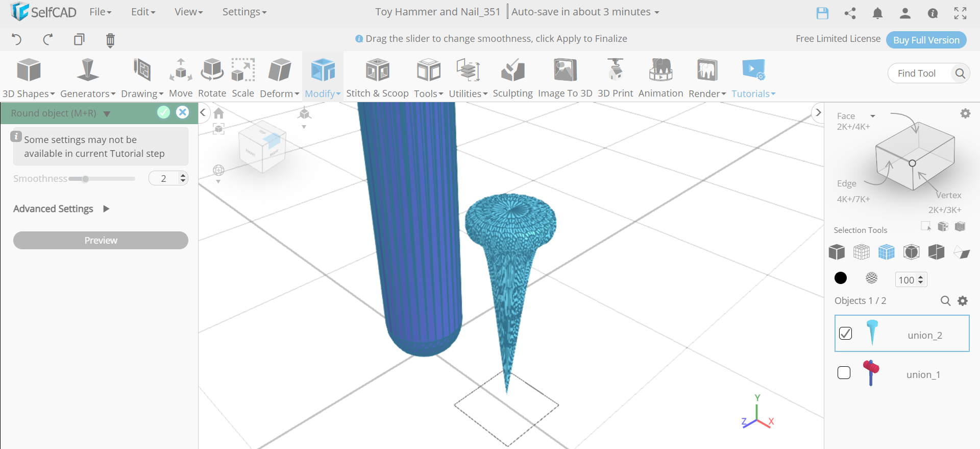Viewport: 980px width, 449px height.
Task: Click Buy Full Version button
Action: coord(926,40)
